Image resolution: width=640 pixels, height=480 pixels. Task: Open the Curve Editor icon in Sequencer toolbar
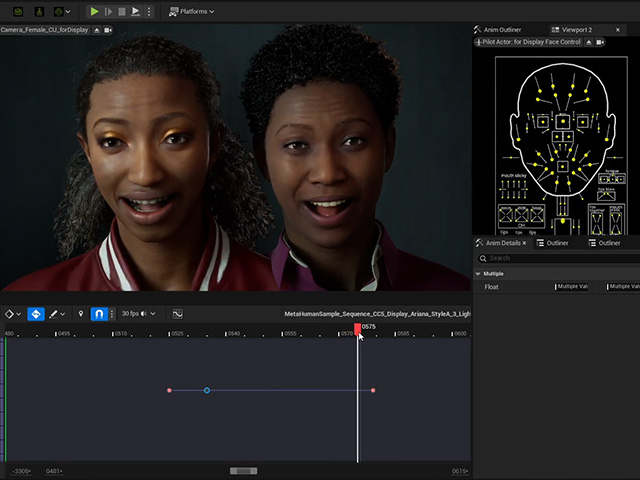click(178, 314)
